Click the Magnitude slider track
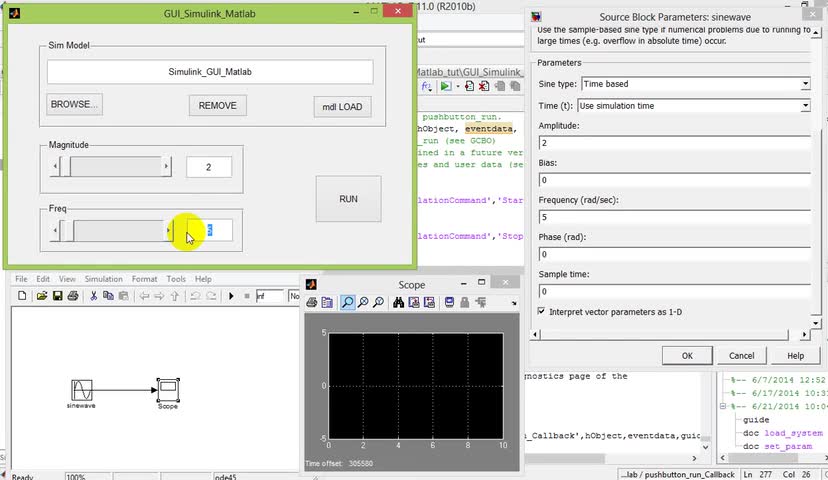Image resolution: width=828 pixels, height=480 pixels. [x=116, y=167]
